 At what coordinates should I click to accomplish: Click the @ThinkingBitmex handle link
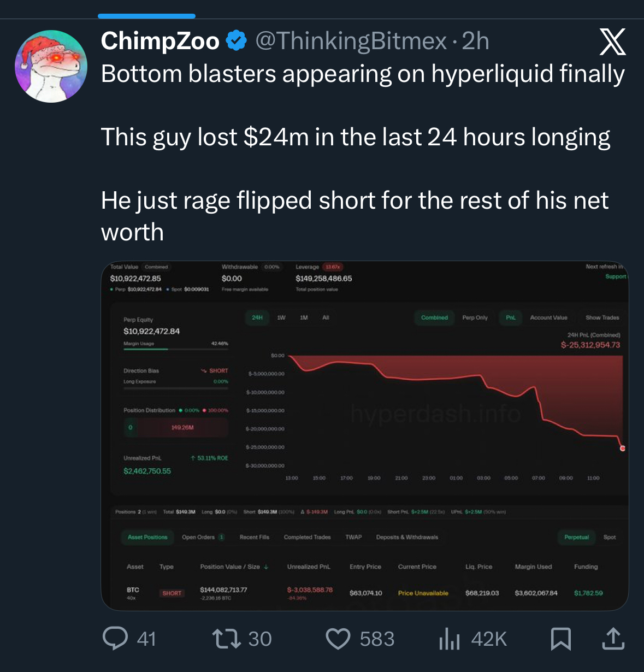click(351, 41)
